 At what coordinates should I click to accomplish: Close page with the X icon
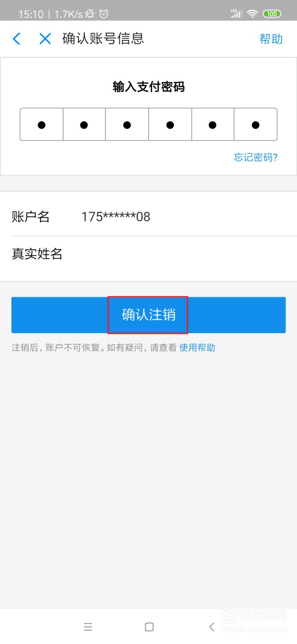pyautogui.click(x=45, y=39)
